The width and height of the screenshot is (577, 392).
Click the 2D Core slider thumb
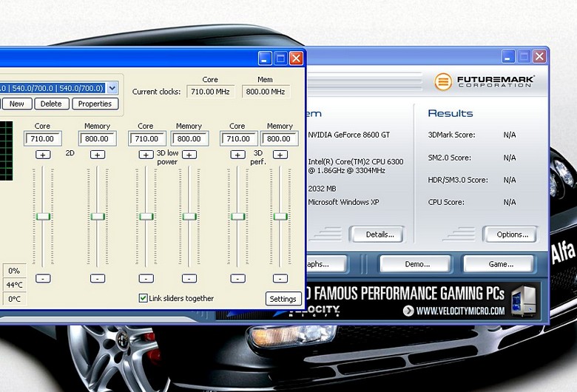click(x=43, y=217)
